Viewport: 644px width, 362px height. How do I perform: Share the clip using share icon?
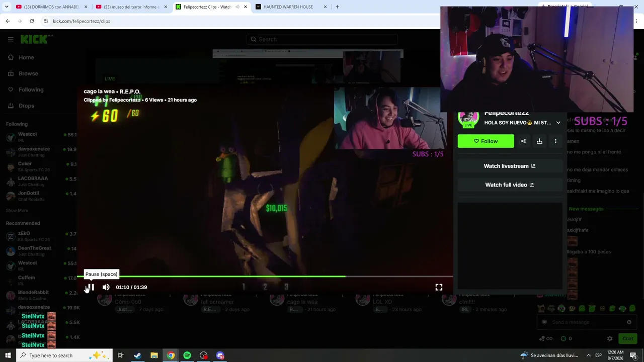point(523,141)
